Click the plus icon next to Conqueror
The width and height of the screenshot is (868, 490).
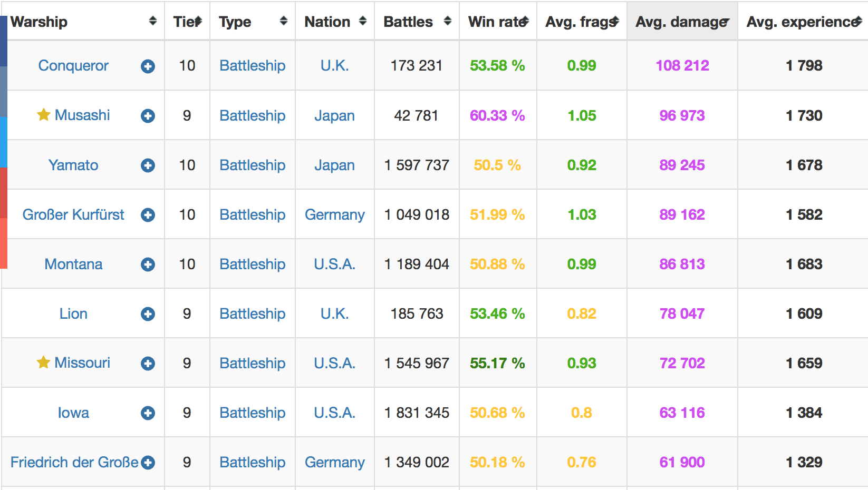click(148, 66)
